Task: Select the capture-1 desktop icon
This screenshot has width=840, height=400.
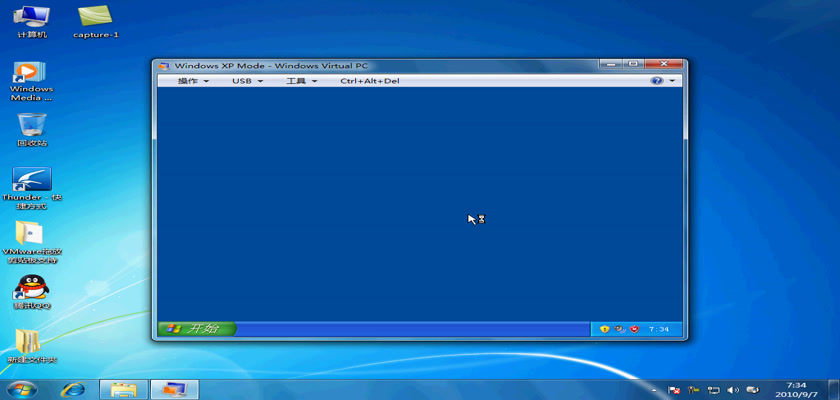Action: coord(96,18)
